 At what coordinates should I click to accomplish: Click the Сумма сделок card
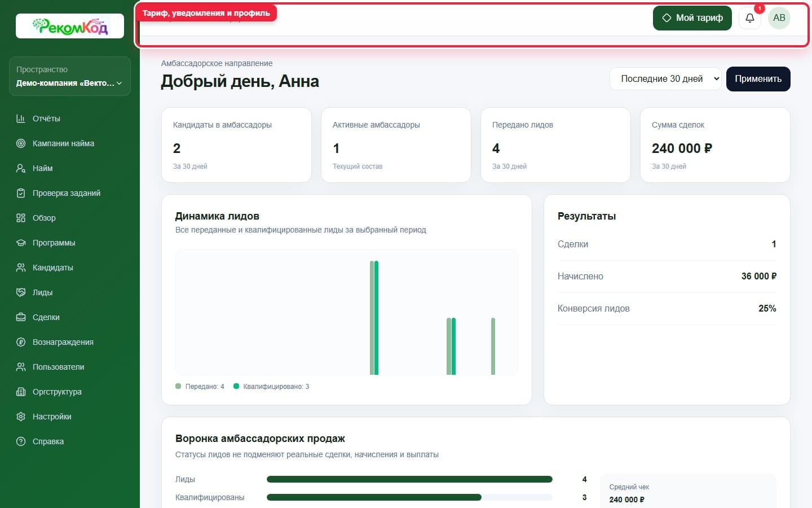click(715, 145)
